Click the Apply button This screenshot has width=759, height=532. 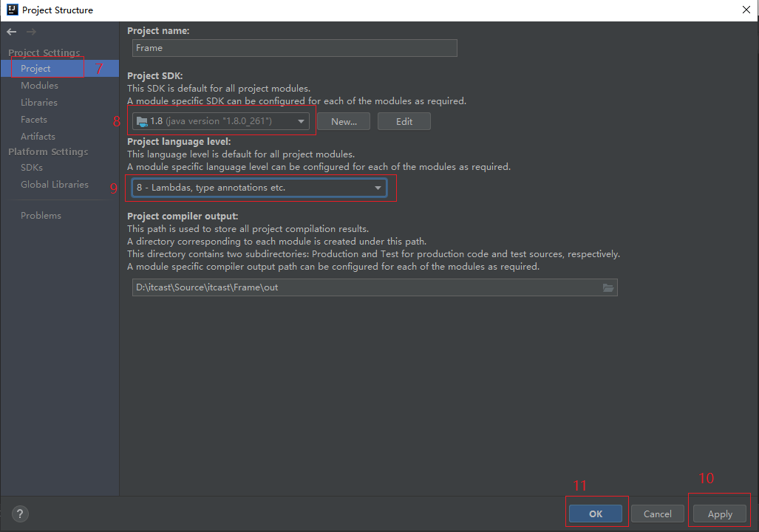(720, 514)
